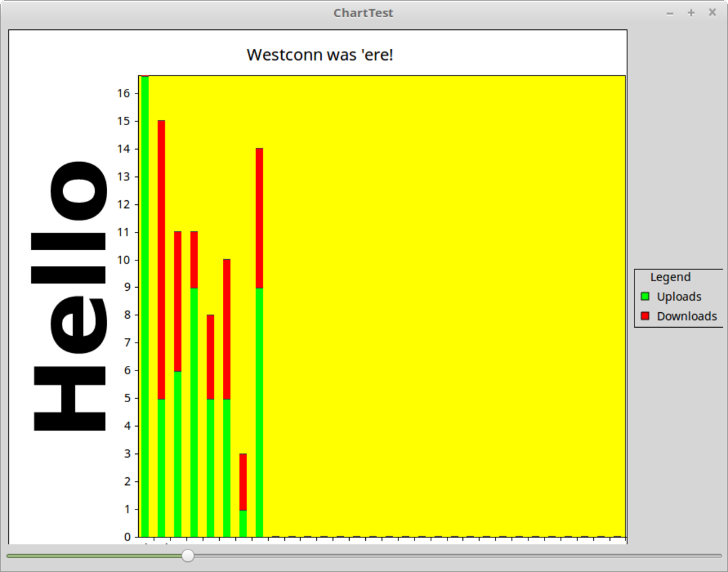Click the shortest bar reaching 3
728x572 pixels.
(243, 495)
